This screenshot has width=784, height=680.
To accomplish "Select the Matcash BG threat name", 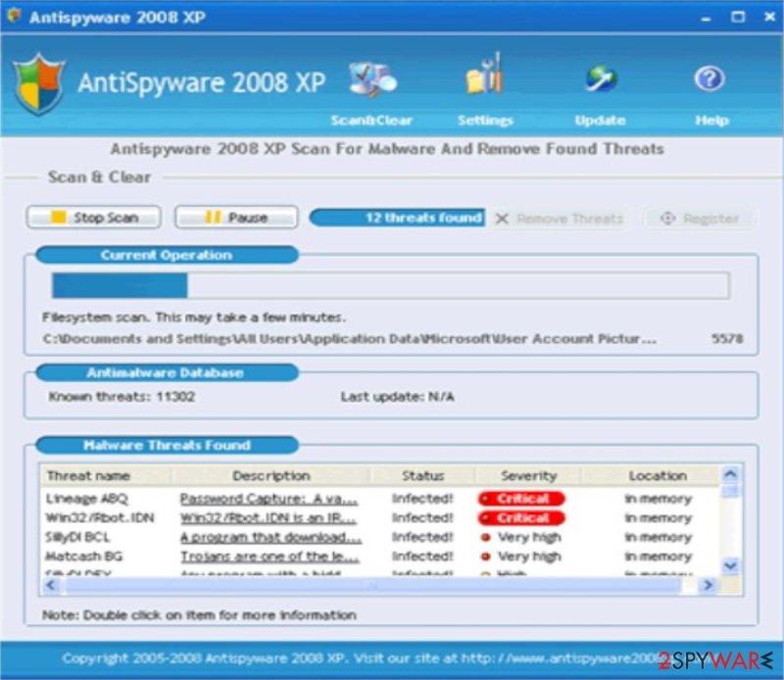I will (83, 556).
